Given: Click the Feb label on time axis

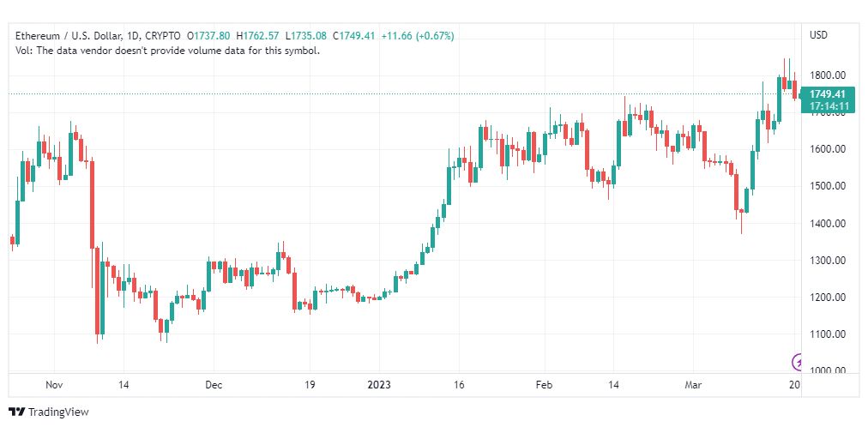Looking at the screenshot, I should pyautogui.click(x=545, y=385).
